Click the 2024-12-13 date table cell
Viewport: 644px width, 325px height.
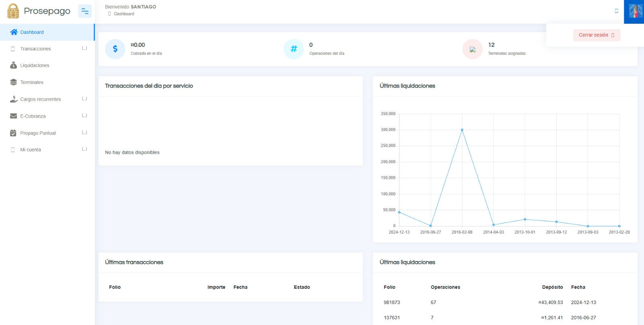point(583,302)
